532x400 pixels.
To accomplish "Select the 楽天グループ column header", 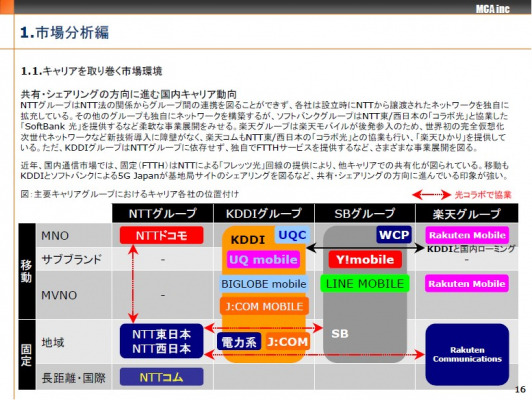I will click(467, 213).
